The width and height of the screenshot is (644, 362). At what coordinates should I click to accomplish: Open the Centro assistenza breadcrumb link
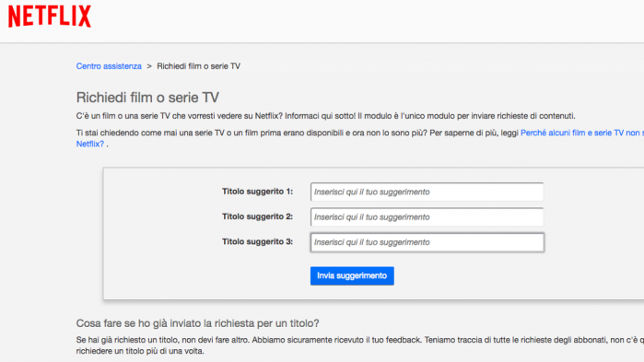(x=109, y=66)
